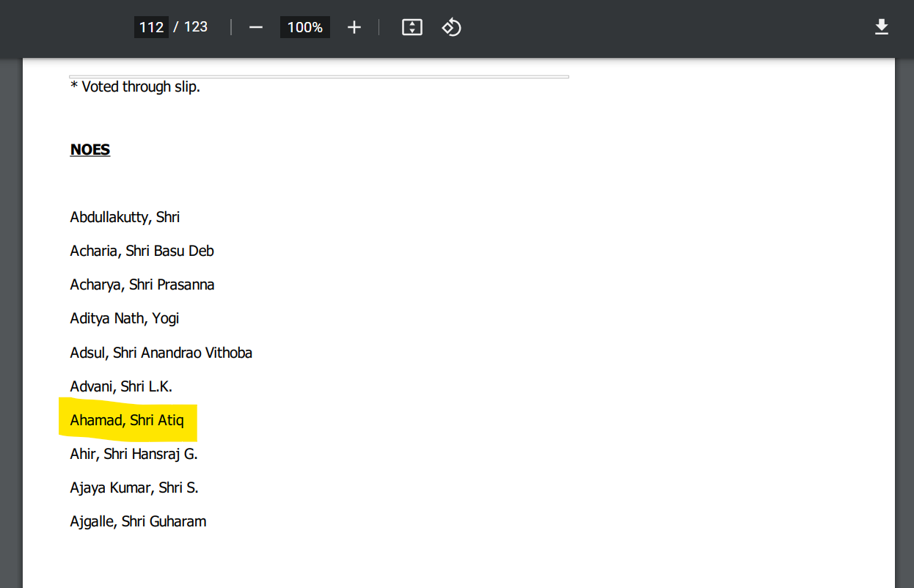Viewport: 914px width, 588px height.
Task: Click the highlighted name Ahamad, Shri Atiq
Action: (127, 420)
